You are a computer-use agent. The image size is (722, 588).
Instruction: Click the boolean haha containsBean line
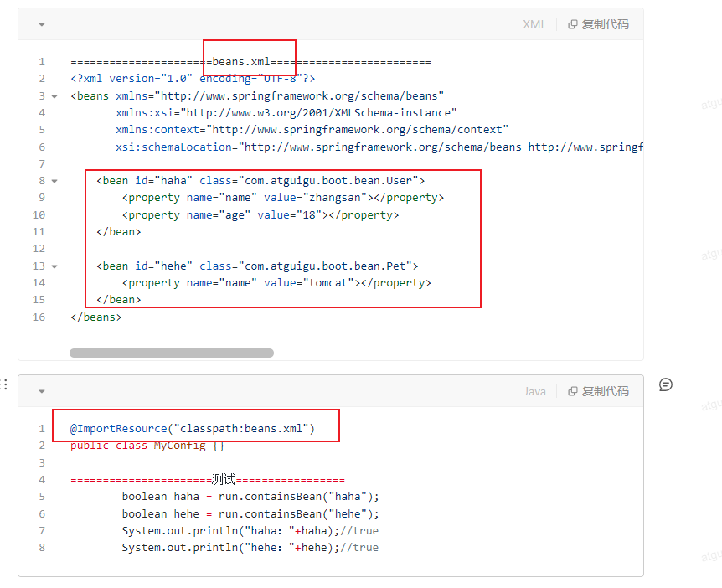(x=250, y=497)
